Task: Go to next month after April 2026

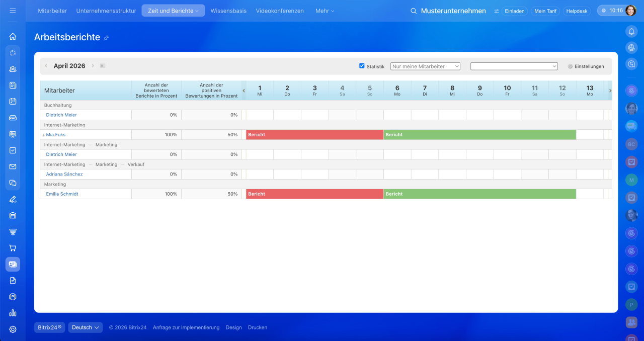Action: (x=93, y=66)
